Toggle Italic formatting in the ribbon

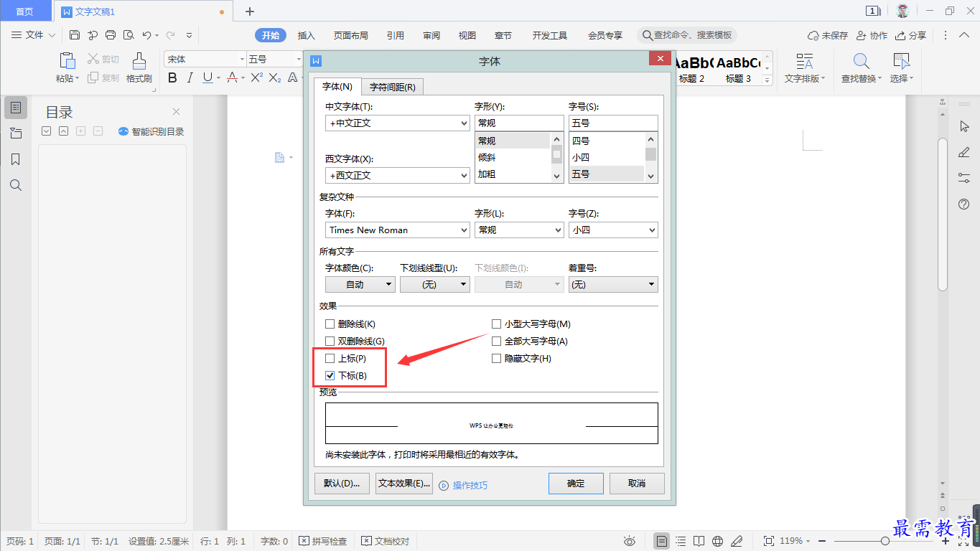(x=190, y=77)
